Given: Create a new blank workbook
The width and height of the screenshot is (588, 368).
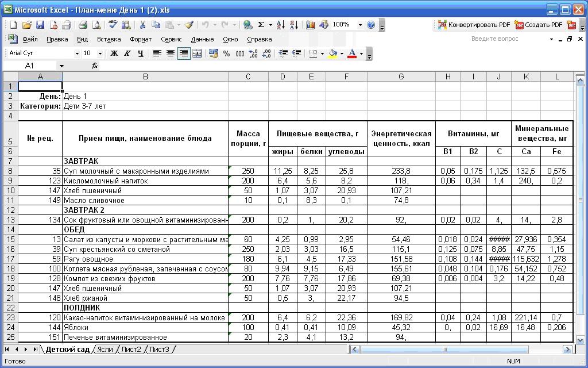Looking at the screenshot, I should [13, 25].
